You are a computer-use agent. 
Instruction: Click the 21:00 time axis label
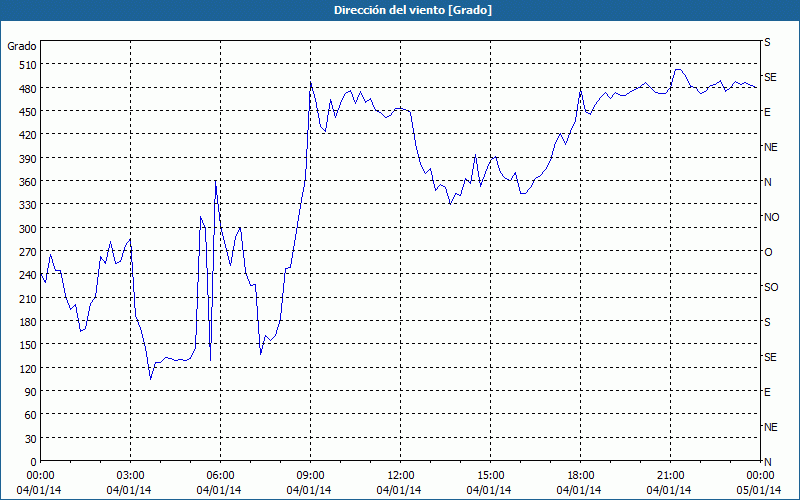[671, 476]
